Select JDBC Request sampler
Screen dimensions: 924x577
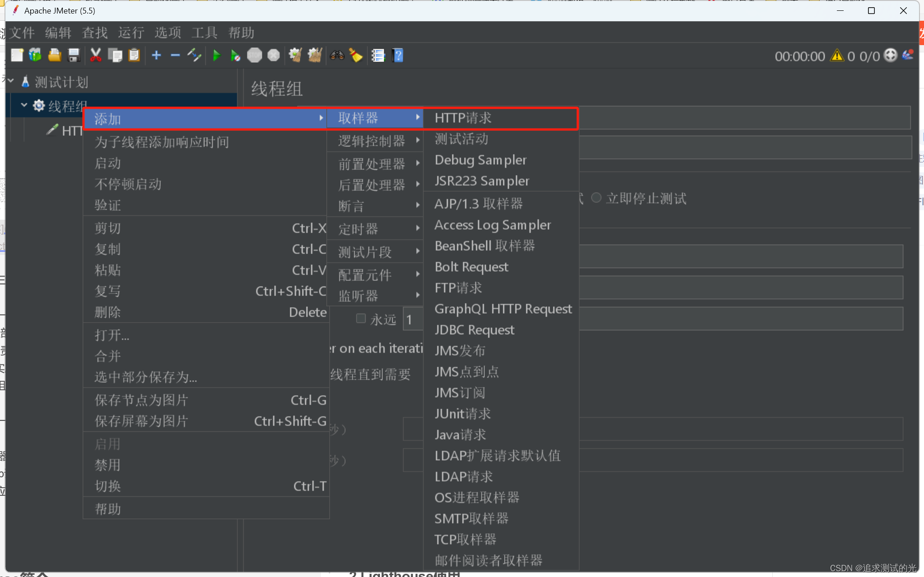click(x=474, y=329)
